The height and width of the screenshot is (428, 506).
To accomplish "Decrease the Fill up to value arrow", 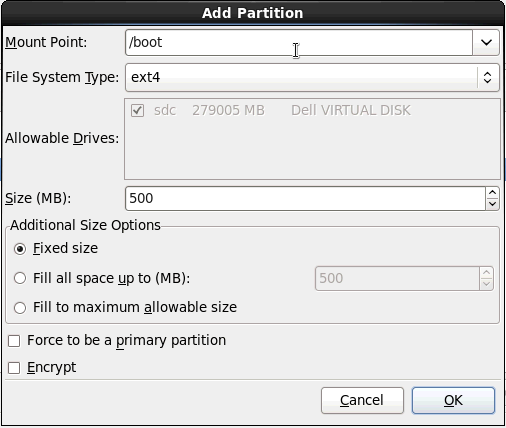I will coord(486,284).
